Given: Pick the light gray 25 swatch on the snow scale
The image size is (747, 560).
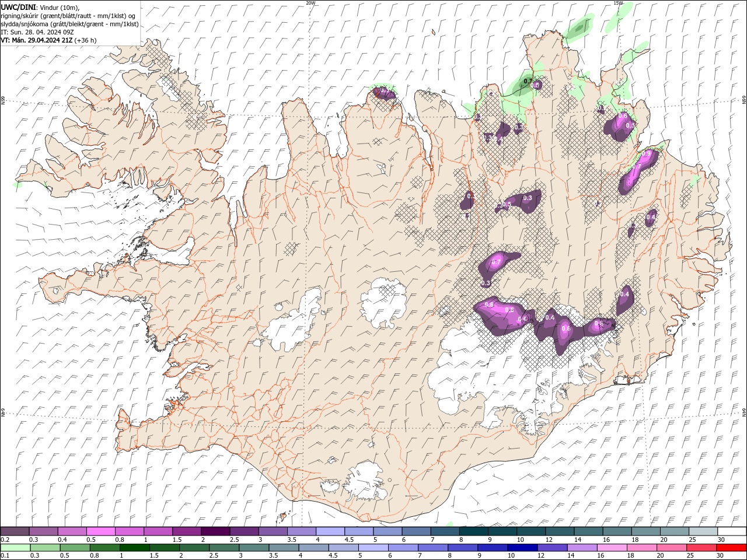Looking at the screenshot, I should (703, 531).
